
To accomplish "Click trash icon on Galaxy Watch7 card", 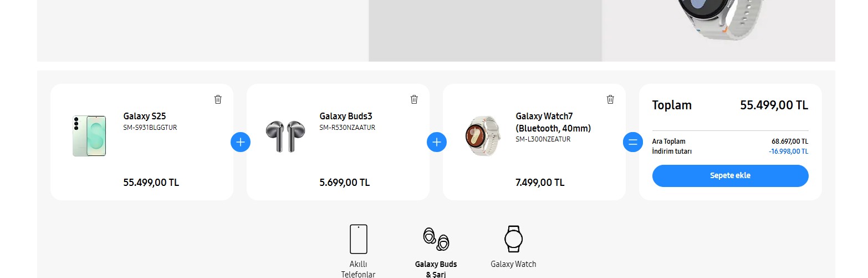I will (x=610, y=99).
